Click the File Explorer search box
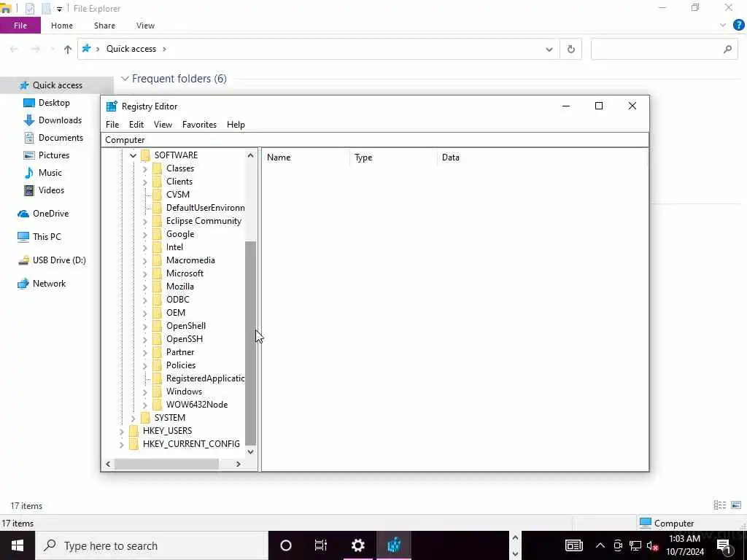The image size is (747, 560). coord(664,49)
